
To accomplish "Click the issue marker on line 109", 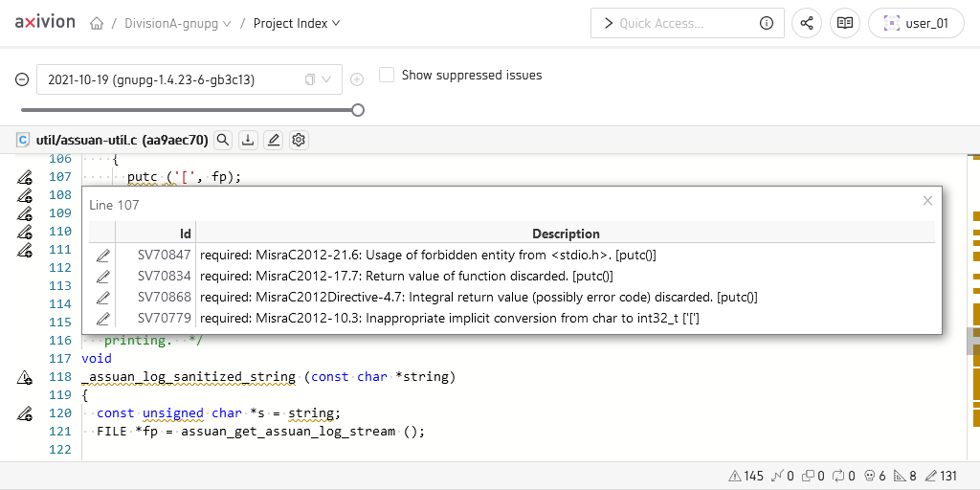I will pyautogui.click(x=24, y=213).
